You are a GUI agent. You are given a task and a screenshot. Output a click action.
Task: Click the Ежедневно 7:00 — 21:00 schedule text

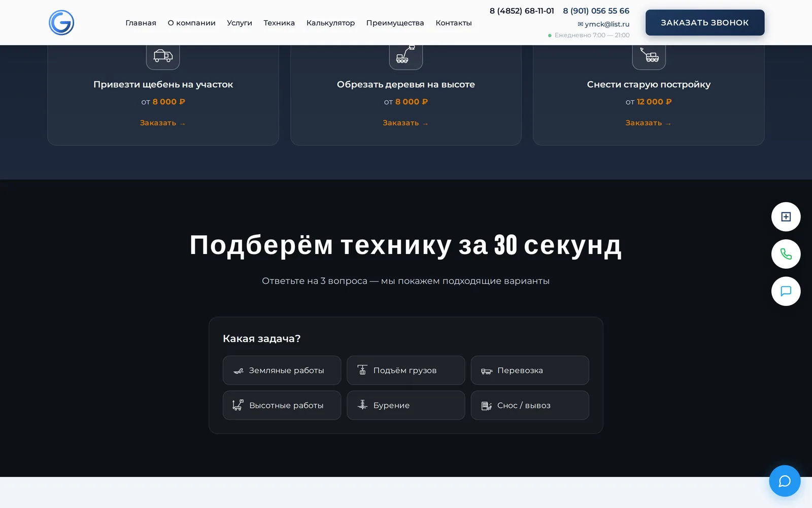[x=592, y=35]
